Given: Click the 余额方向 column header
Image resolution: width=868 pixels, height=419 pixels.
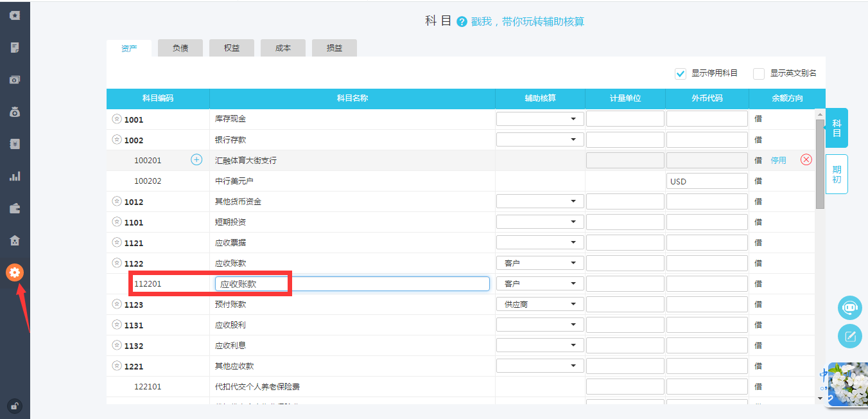Looking at the screenshot, I should (787, 98).
